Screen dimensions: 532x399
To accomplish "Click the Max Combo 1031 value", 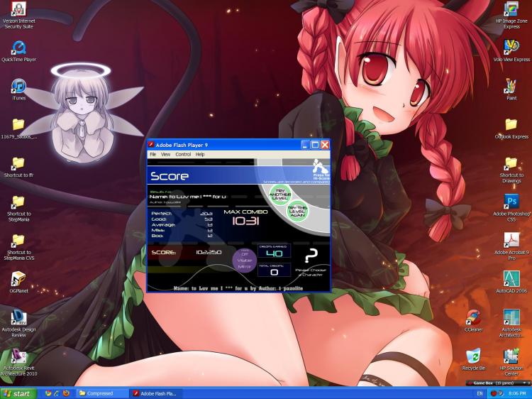I will tap(245, 222).
